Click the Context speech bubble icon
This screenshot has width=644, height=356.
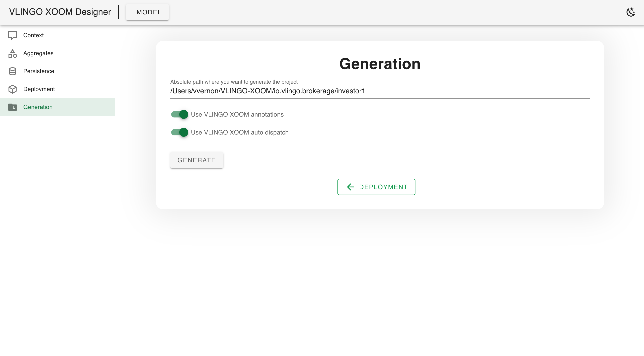(x=13, y=35)
